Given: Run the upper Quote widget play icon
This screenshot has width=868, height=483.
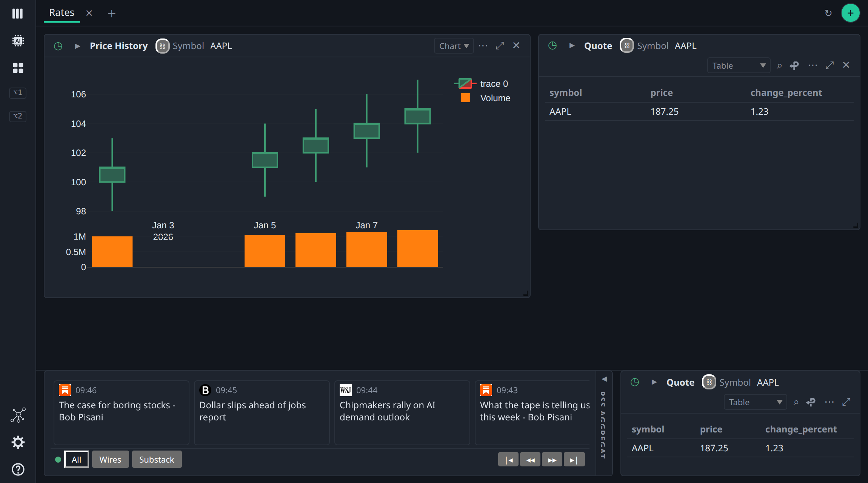Looking at the screenshot, I should coord(572,46).
